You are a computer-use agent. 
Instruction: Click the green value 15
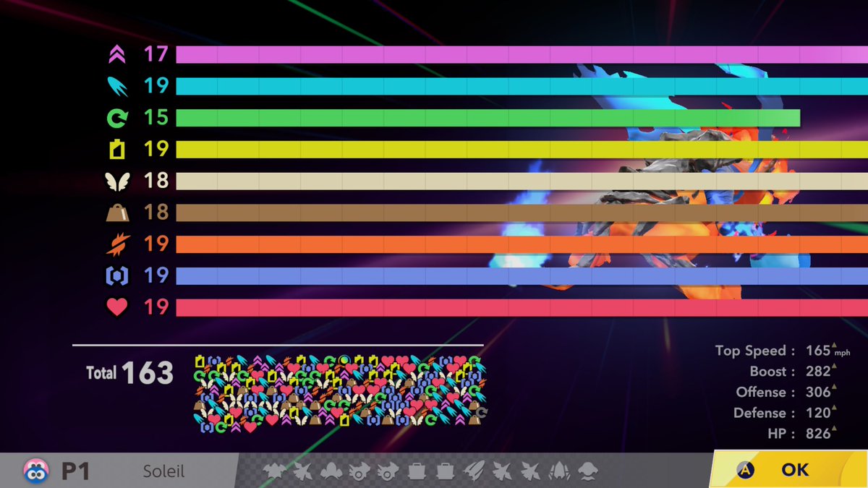[156, 117]
